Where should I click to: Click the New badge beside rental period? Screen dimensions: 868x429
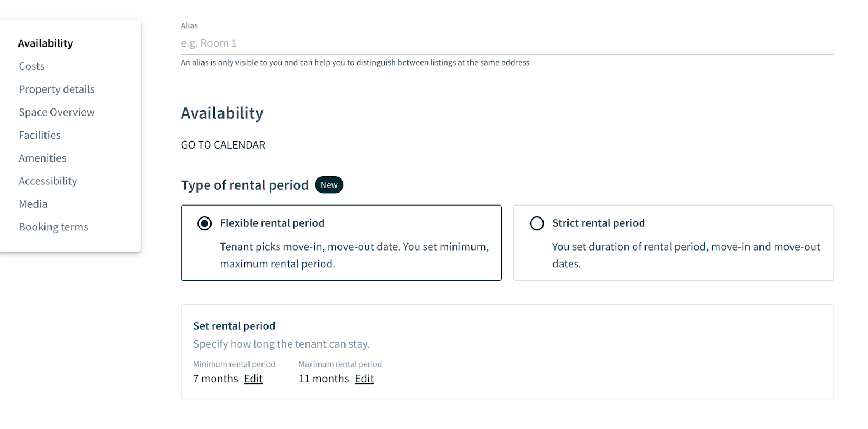point(329,185)
